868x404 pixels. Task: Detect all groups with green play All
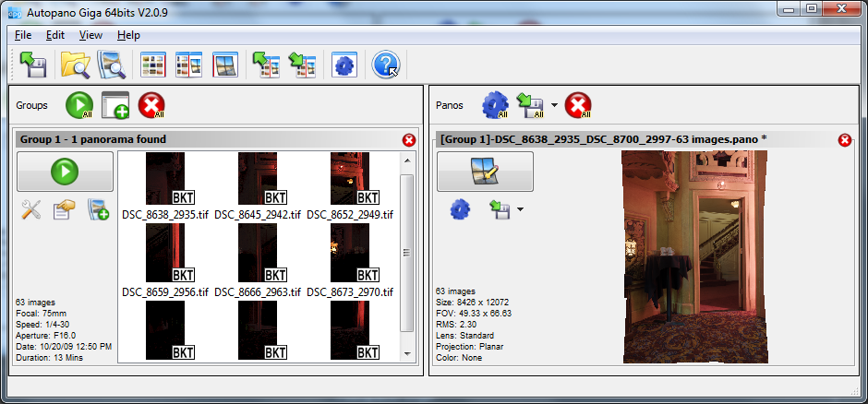coord(79,105)
